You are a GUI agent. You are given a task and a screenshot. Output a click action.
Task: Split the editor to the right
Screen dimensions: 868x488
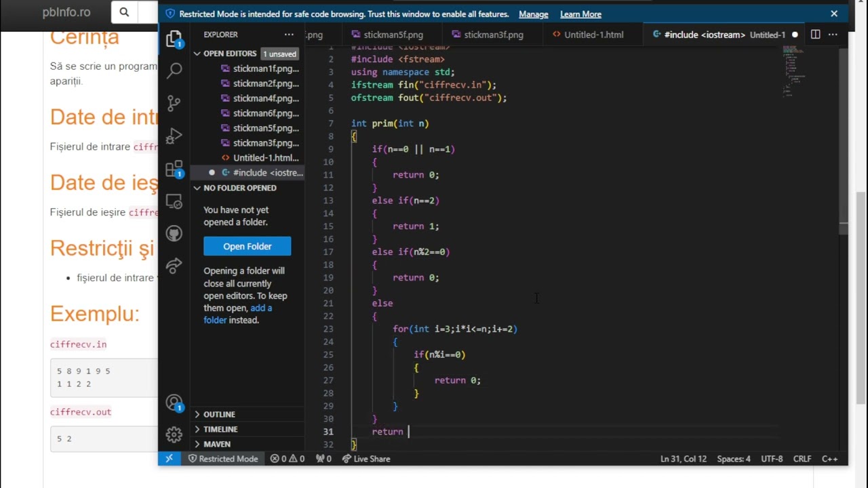[816, 35]
